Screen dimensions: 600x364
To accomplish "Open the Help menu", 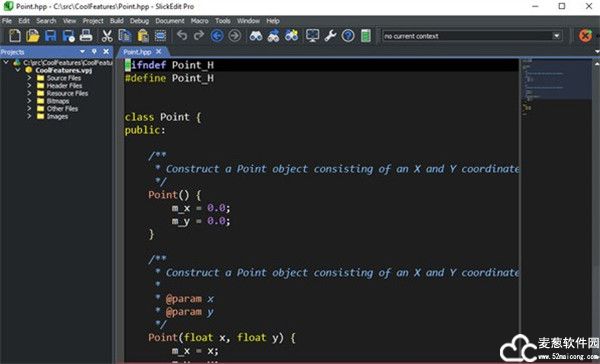I will coord(272,21).
